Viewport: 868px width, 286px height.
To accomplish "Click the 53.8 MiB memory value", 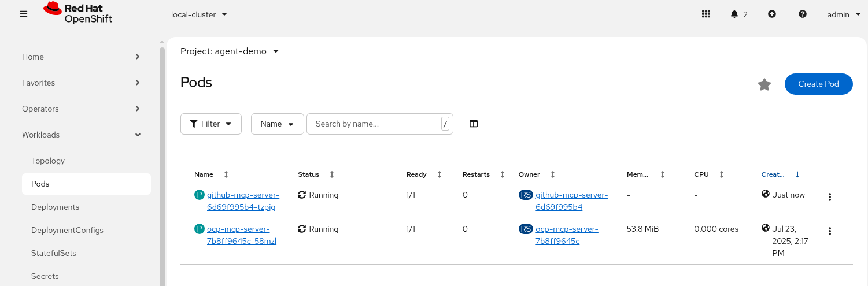I will coord(642,229).
